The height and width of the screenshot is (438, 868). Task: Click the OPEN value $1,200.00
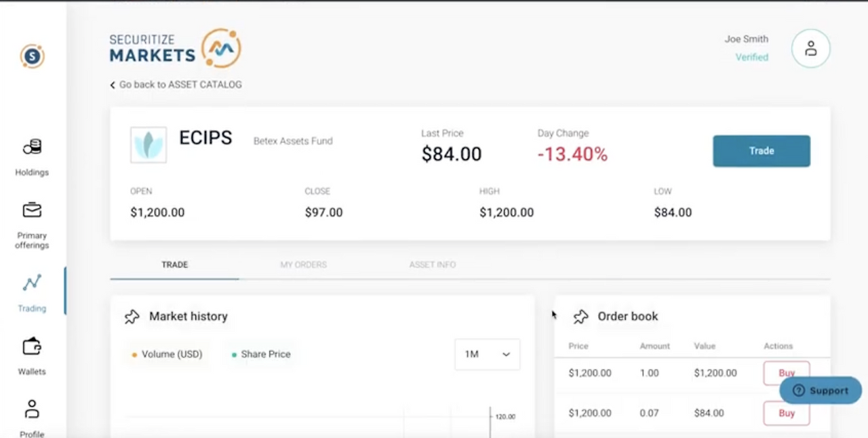tap(157, 213)
